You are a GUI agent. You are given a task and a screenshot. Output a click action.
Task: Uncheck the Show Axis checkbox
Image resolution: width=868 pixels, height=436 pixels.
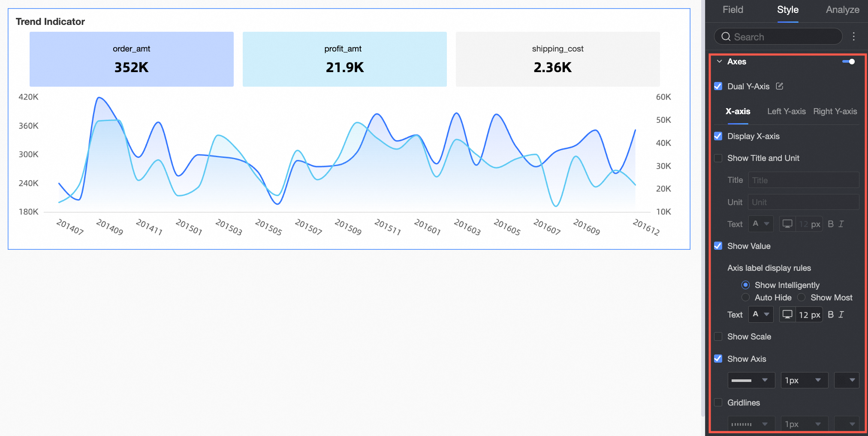coord(718,359)
